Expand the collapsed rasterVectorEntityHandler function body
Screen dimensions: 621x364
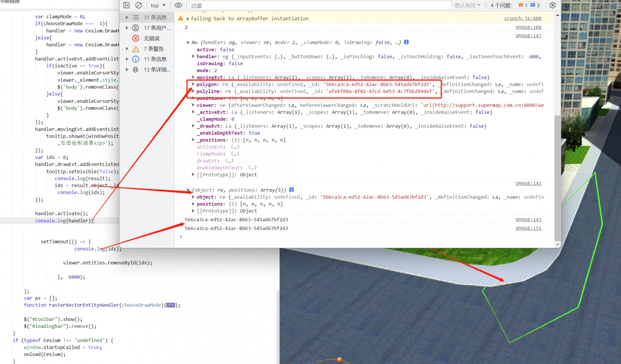(x=171, y=305)
